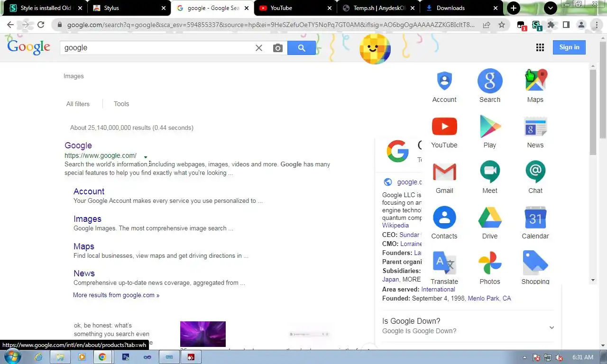
Task: Click 'More results from google.com »'
Action: pos(116,295)
